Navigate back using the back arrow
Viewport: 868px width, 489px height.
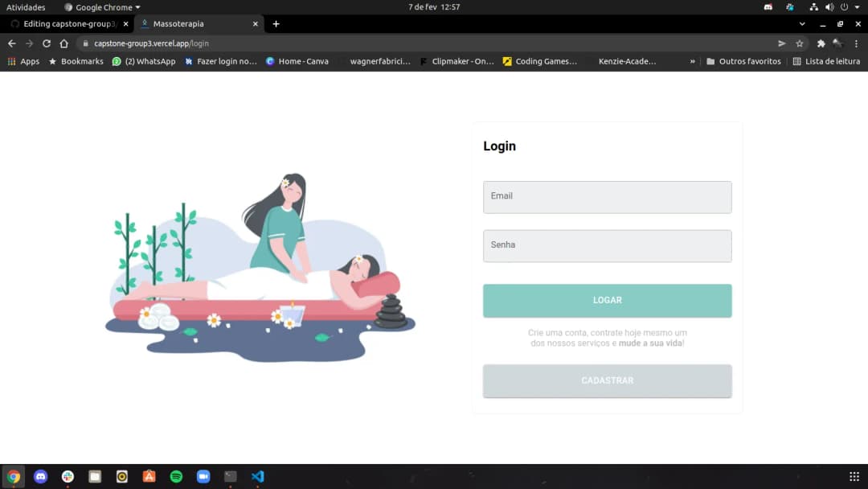point(11,43)
